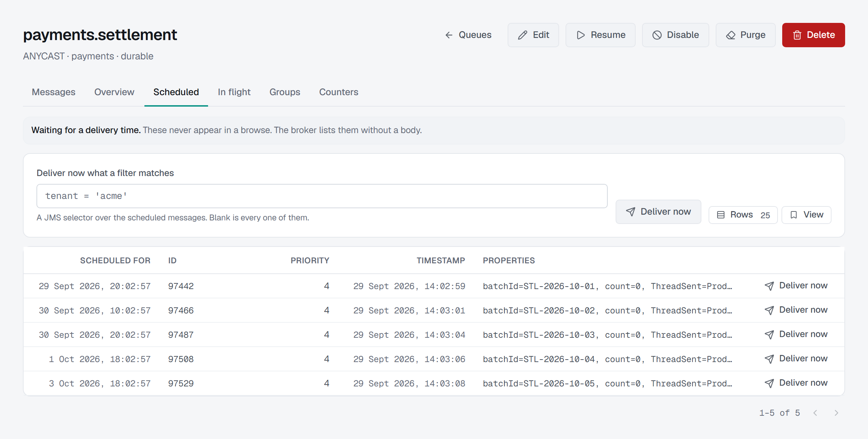
Task: Click the PROPERTIES column header
Action: click(509, 260)
